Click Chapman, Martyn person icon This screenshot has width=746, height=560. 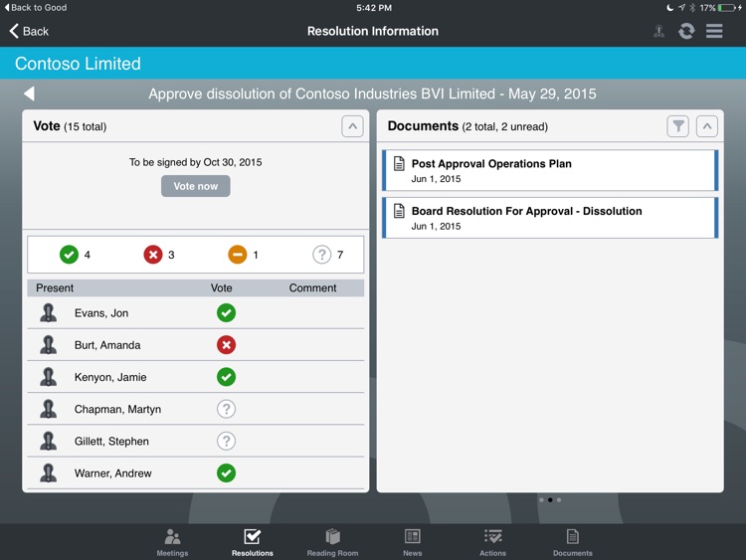48,409
